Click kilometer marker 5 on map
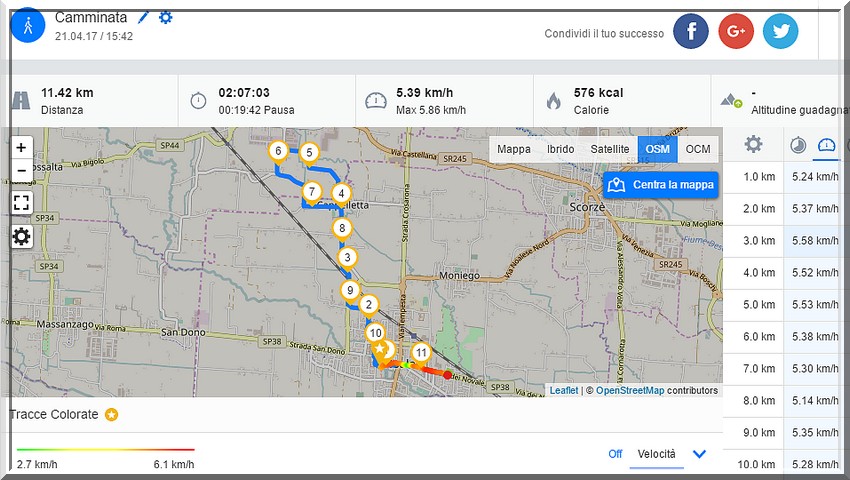Screen dimensions: 850x480 pos(309,154)
